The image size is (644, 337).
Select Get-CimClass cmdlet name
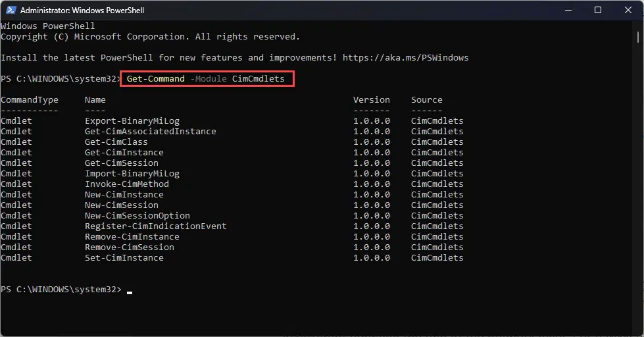click(116, 142)
